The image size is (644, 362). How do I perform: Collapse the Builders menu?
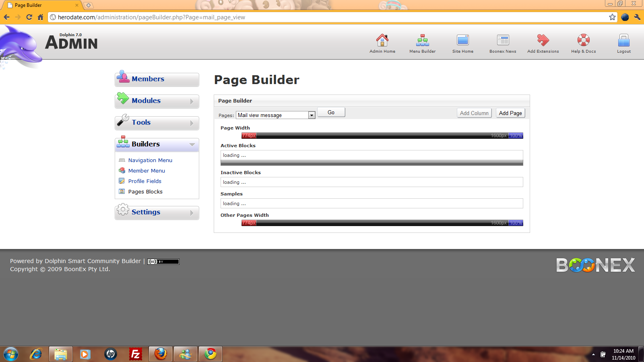(157, 144)
